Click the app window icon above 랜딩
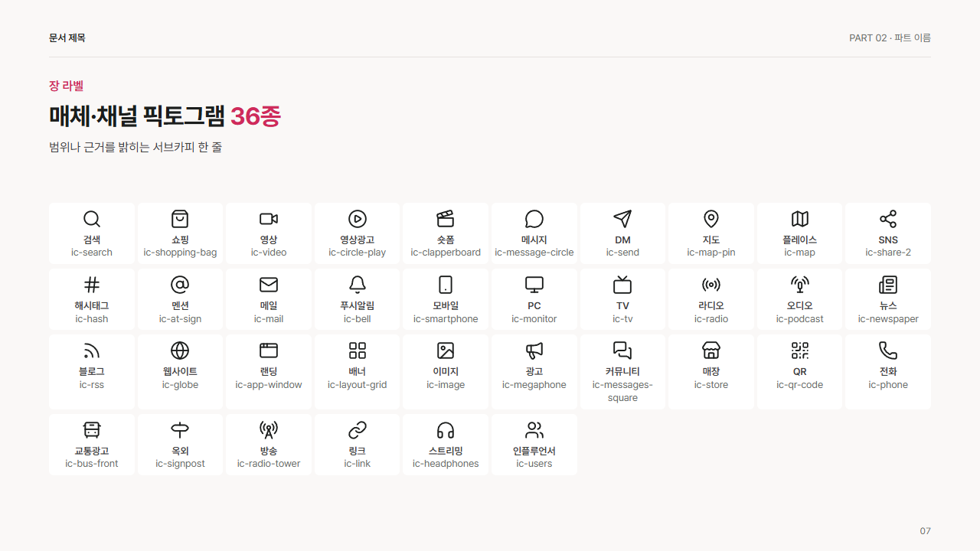This screenshot has width=980, height=551. point(269,351)
